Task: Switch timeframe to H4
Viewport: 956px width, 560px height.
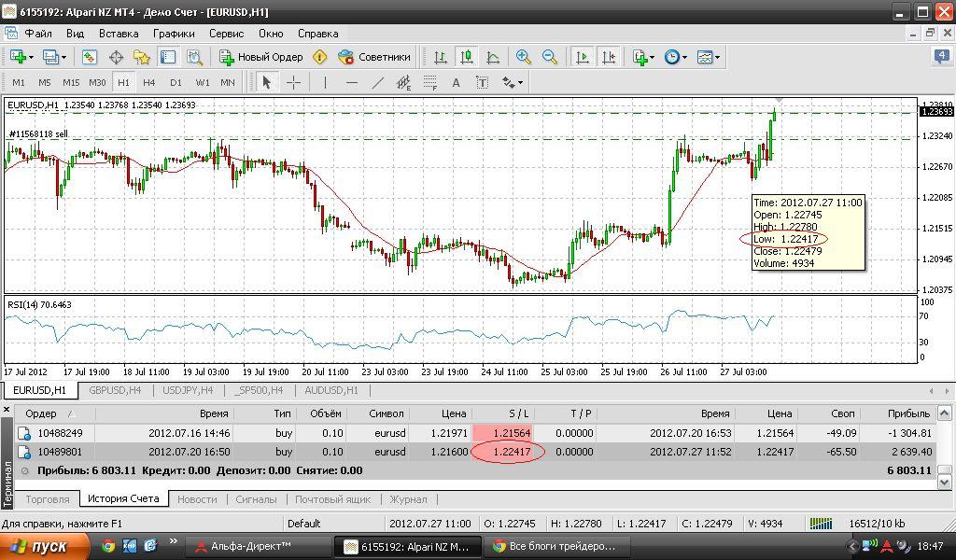Action: click(149, 82)
